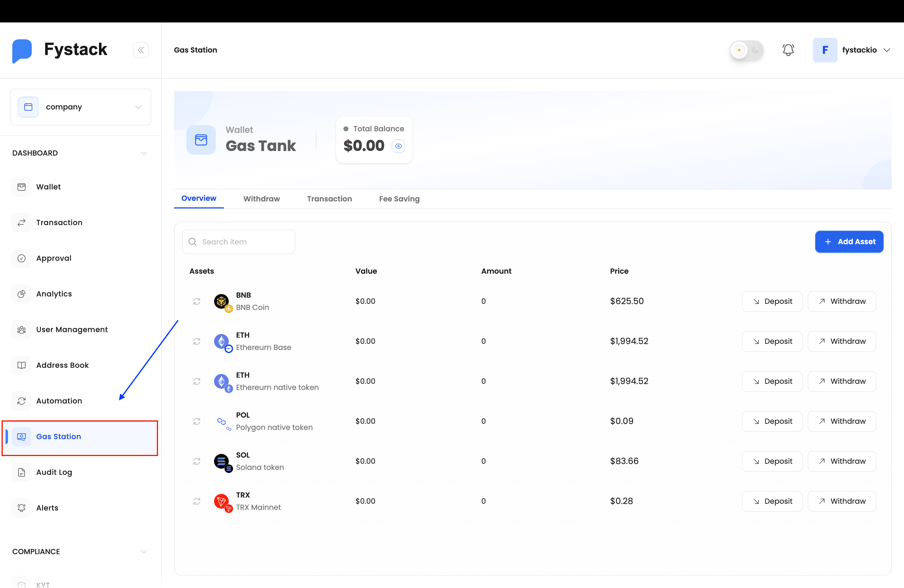Click the Search item input field

[x=239, y=242]
